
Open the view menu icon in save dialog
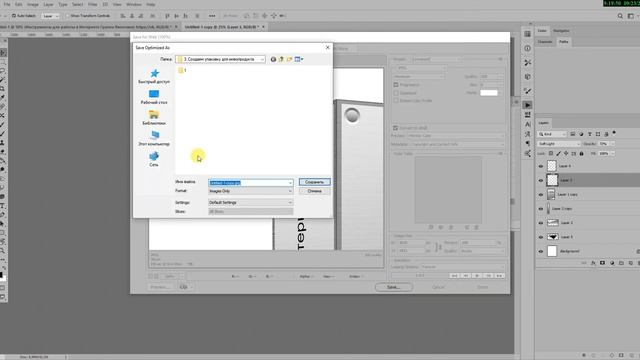coord(299,59)
